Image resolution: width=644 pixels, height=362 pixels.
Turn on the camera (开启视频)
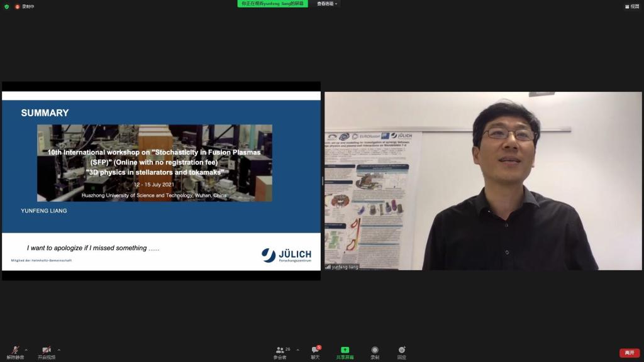pyautogui.click(x=47, y=351)
